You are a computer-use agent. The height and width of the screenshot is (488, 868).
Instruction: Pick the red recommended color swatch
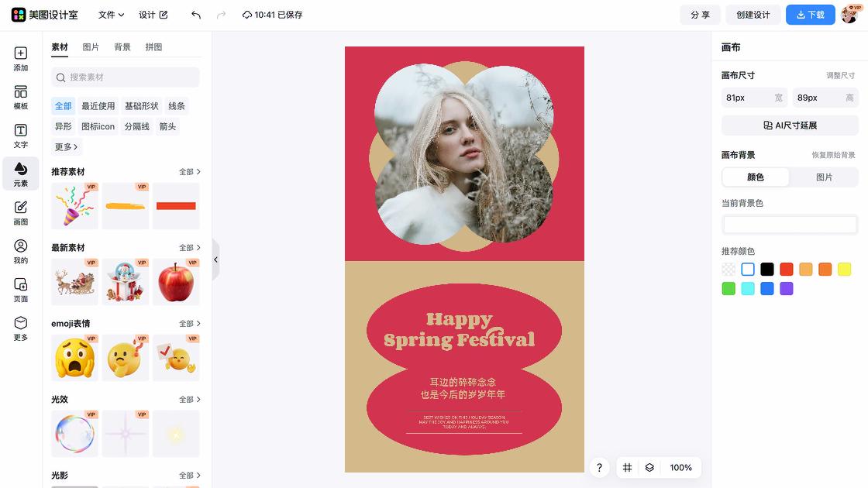(x=787, y=270)
